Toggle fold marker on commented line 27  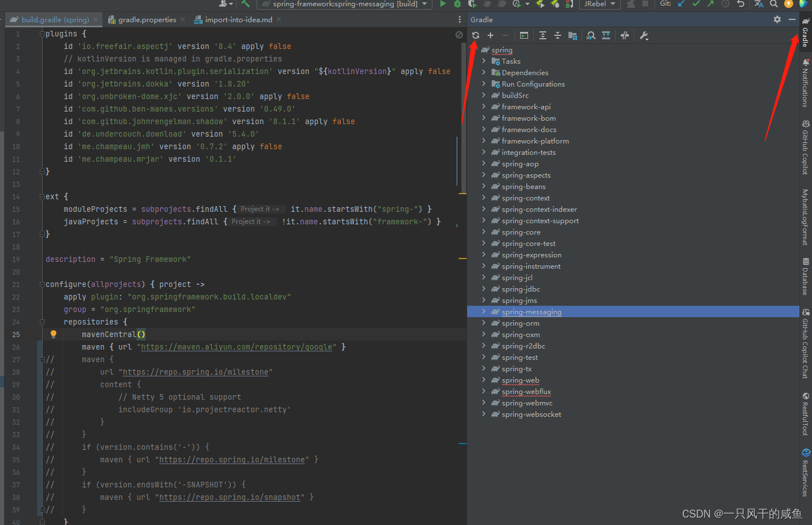click(x=42, y=359)
